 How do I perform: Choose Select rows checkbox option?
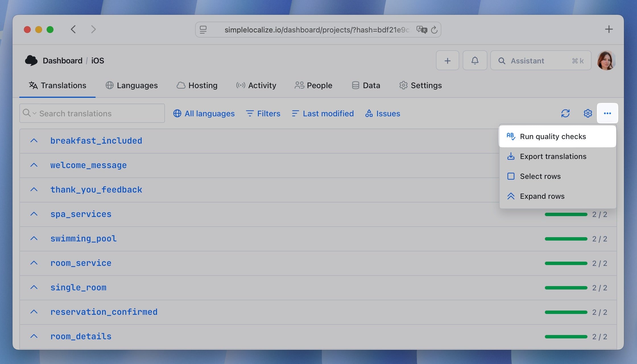(540, 176)
